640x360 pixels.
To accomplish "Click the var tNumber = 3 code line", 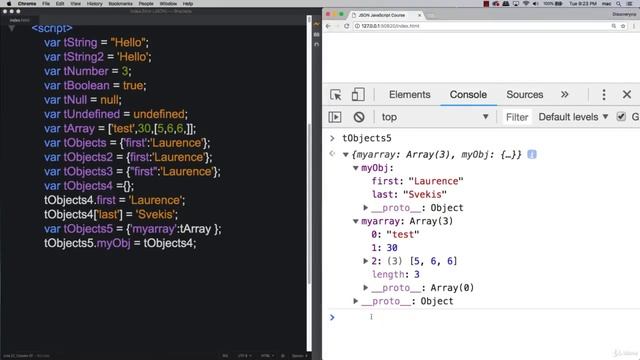I will [88, 71].
